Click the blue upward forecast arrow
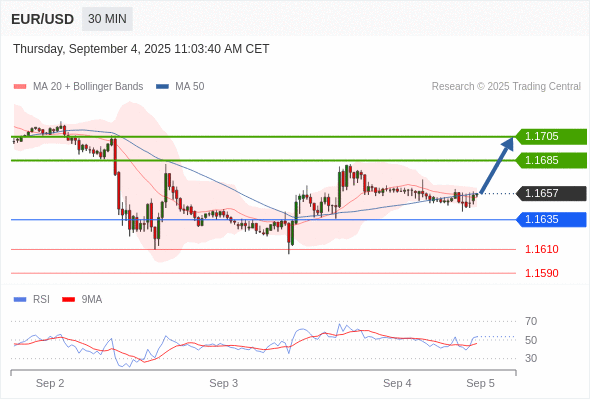Screen dimensions: 590x400 [496, 166]
